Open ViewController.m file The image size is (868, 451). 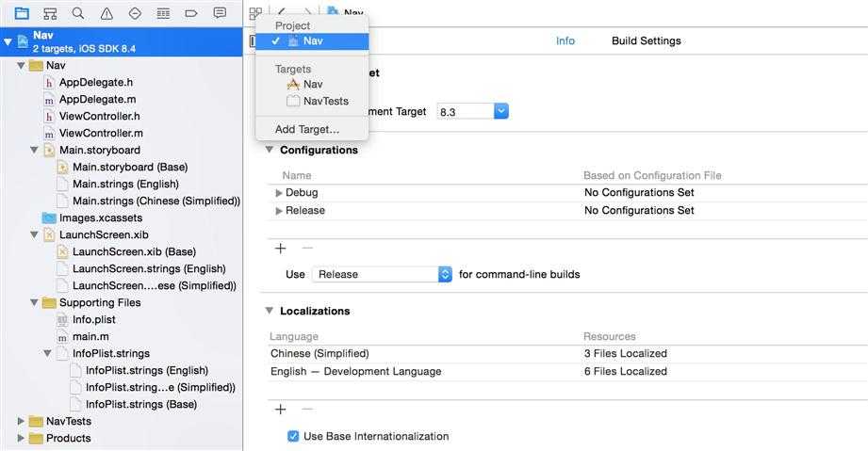pyautogui.click(x=101, y=134)
